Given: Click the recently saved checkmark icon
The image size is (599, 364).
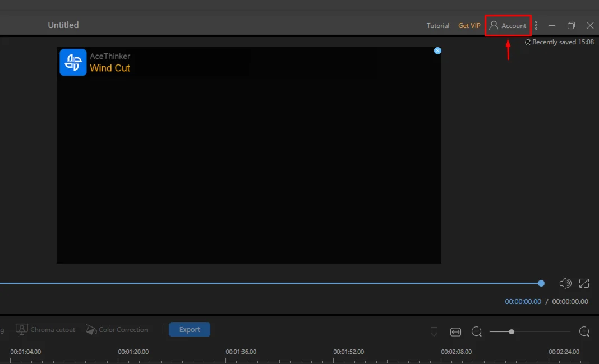Looking at the screenshot, I should [528, 43].
